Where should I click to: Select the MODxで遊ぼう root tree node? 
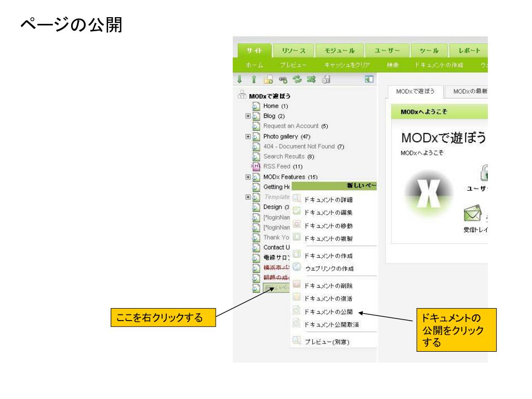tap(270, 96)
